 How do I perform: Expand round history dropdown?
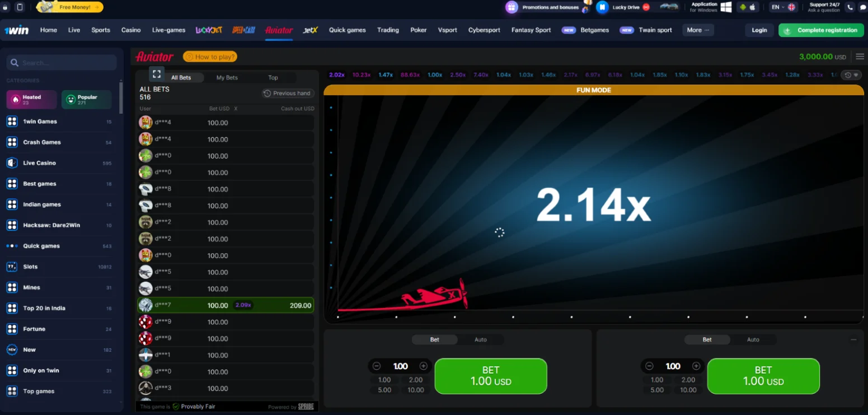(852, 75)
